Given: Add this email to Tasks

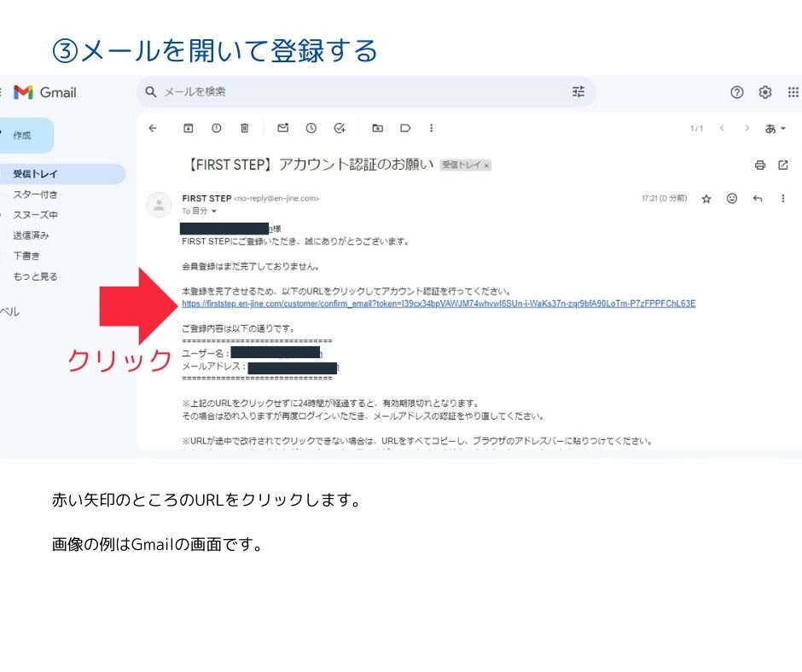Looking at the screenshot, I should 340,129.
